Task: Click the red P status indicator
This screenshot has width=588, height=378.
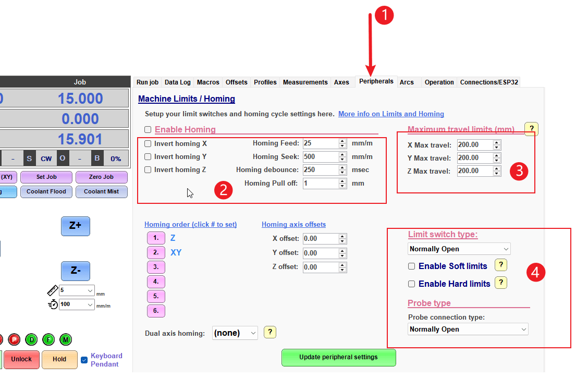Action: click(14, 340)
